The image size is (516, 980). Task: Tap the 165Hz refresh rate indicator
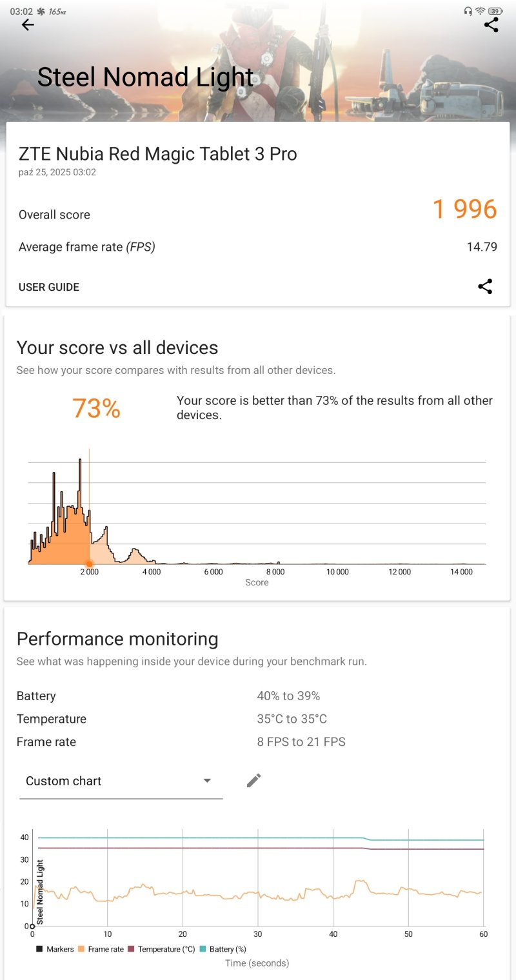pyautogui.click(x=57, y=12)
